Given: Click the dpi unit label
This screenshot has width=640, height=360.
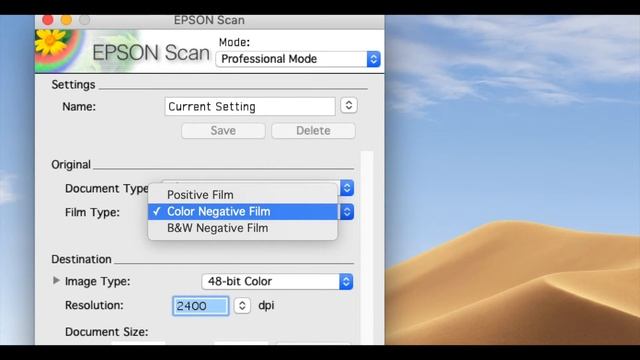Looking at the screenshot, I should (x=266, y=306).
